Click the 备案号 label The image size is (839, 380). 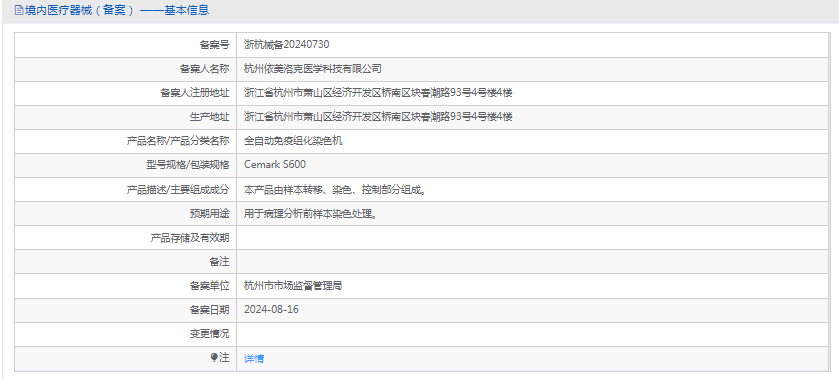pos(215,45)
